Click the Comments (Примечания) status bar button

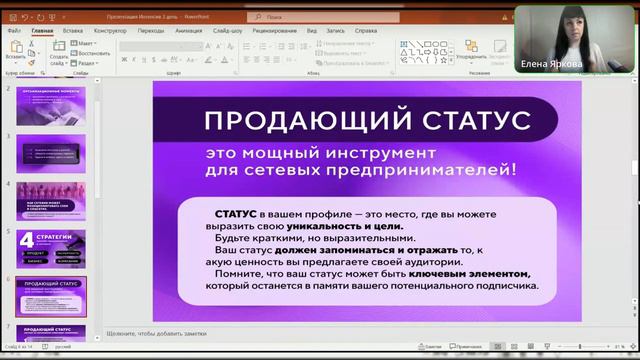coord(466,347)
